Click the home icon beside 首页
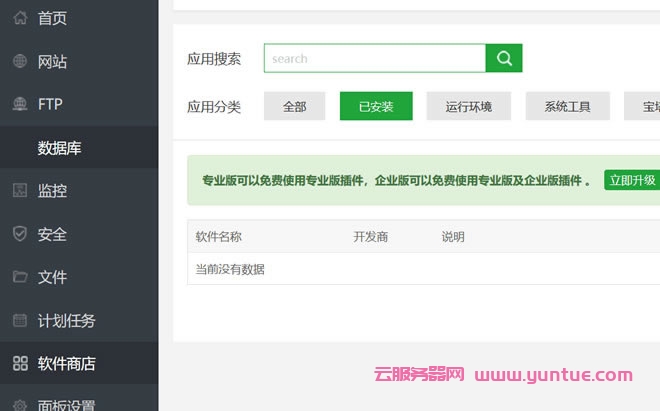 click(20, 18)
